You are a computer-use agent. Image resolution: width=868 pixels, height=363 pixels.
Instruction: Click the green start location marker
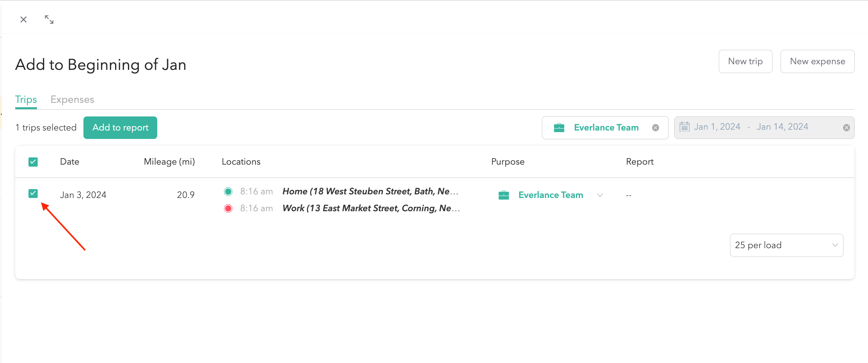(x=228, y=192)
